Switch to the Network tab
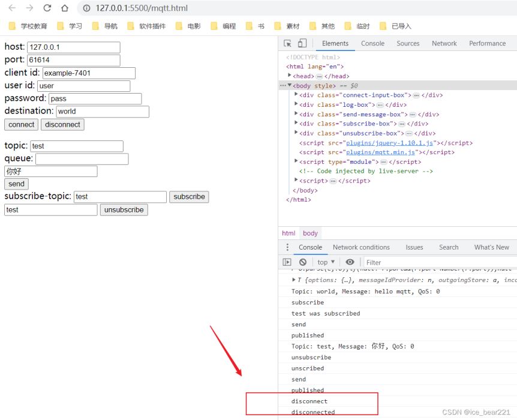Image resolution: width=517 pixels, height=420 pixels. (x=444, y=43)
